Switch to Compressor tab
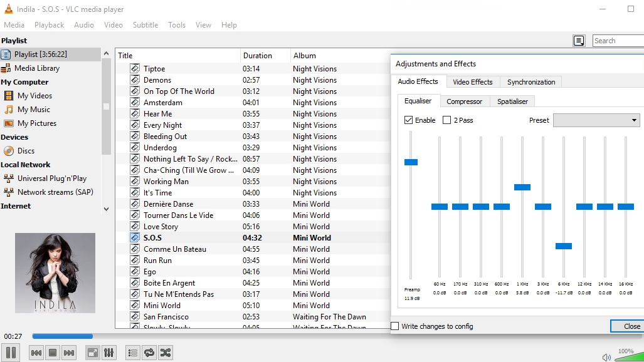The width and height of the screenshot is (644, 362). tap(465, 101)
